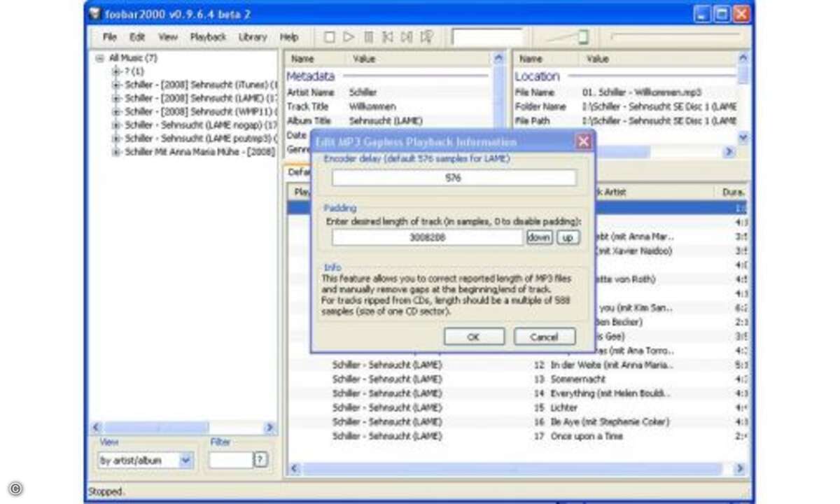Click Cancel in gapless playback dialog
The width and height of the screenshot is (840, 504).
pyautogui.click(x=545, y=337)
